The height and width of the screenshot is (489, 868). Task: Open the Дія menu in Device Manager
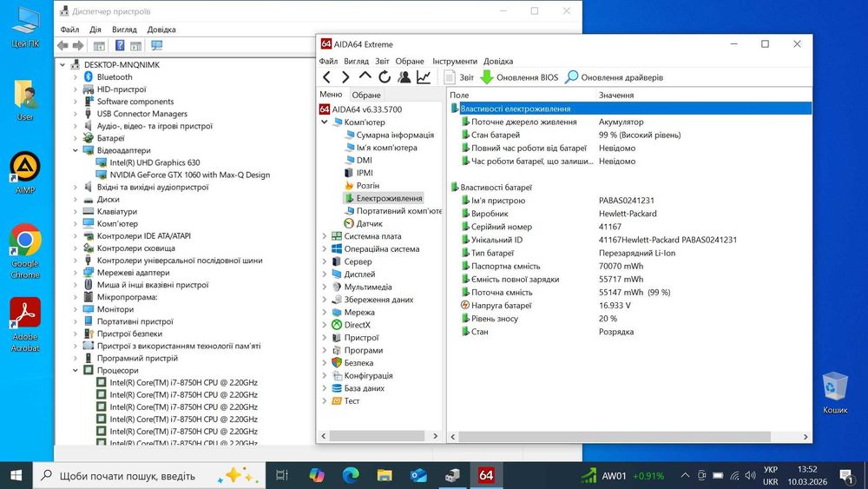(x=95, y=30)
